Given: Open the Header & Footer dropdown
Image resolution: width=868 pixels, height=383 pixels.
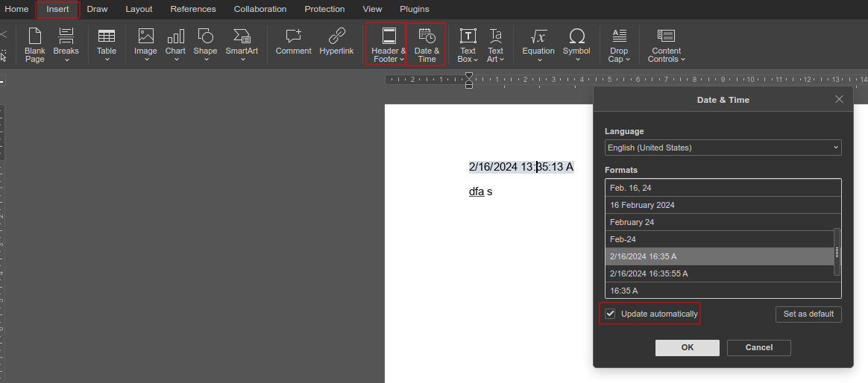Looking at the screenshot, I should (x=388, y=45).
